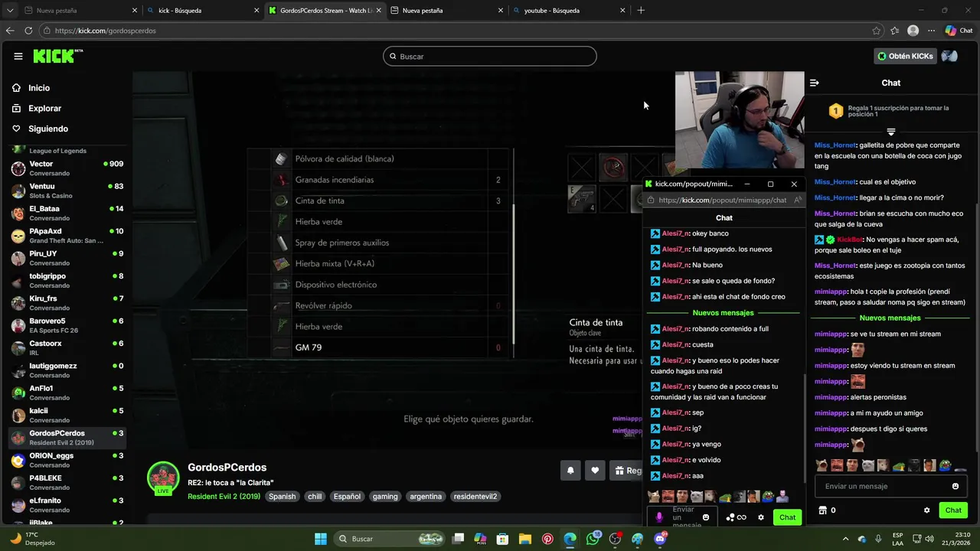Viewport: 980px width, 551px height.
Task: Open ORION_eggs channel in the sidebar
Action: pyautogui.click(x=67, y=460)
